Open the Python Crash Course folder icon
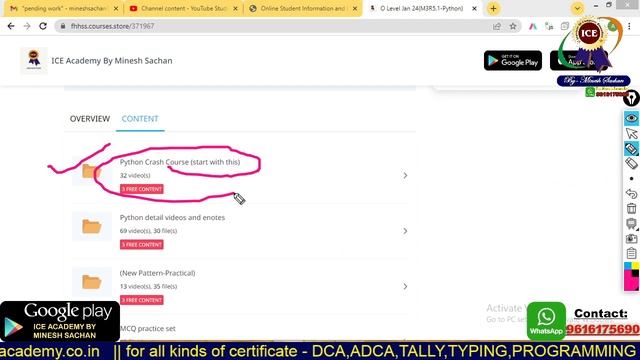Screen dimensions: 640x360 91,171
